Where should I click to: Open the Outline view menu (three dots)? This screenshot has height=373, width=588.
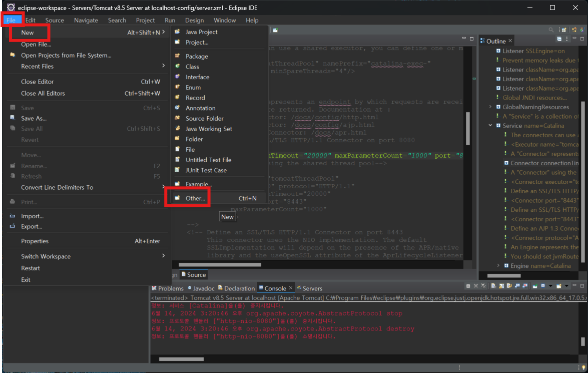coord(566,39)
